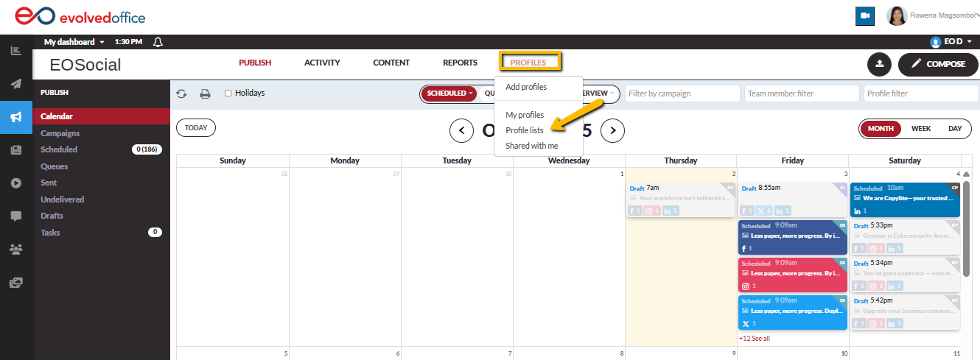Open the list sidebar icon at top

tap(16, 51)
